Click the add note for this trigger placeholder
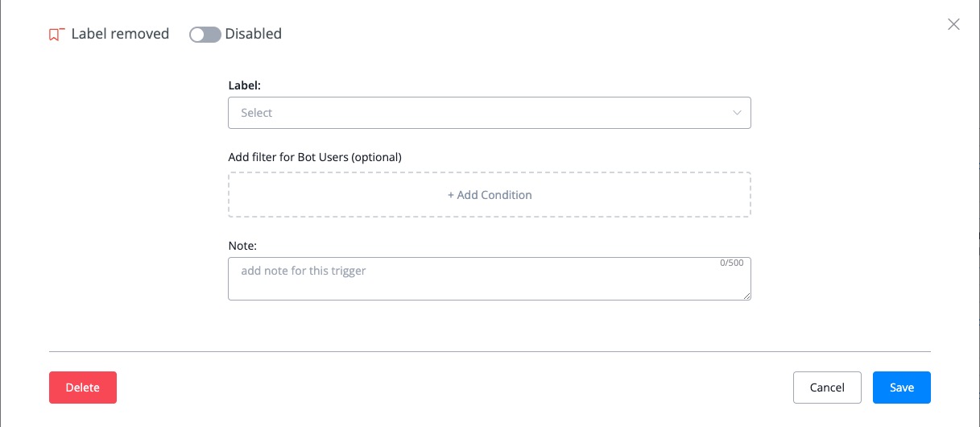 click(304, 271)
